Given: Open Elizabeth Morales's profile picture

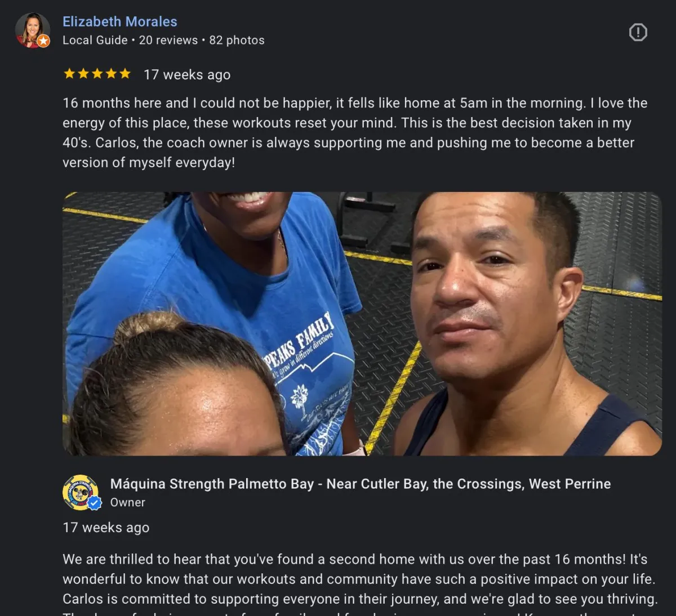Looking at the screenshot, I should pyautogui.click(x=32, y=30).
